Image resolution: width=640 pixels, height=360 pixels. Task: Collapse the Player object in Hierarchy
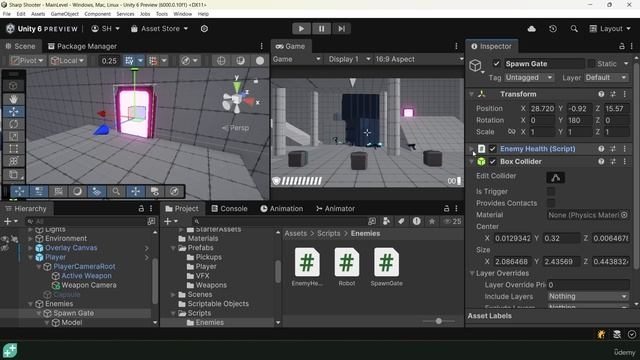pos(30,257)
